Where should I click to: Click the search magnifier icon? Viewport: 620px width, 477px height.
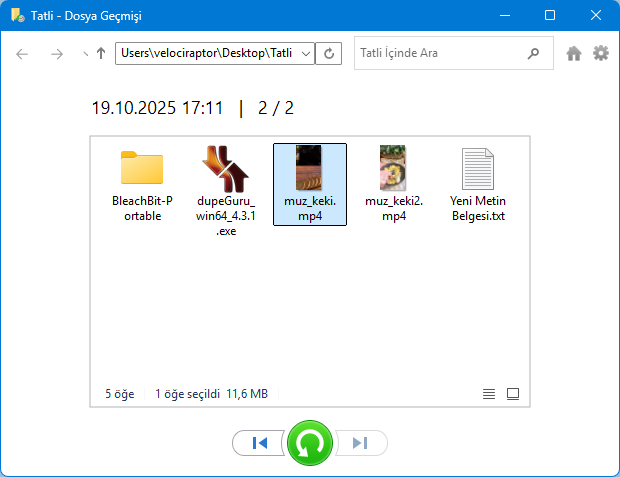[534, 54]
